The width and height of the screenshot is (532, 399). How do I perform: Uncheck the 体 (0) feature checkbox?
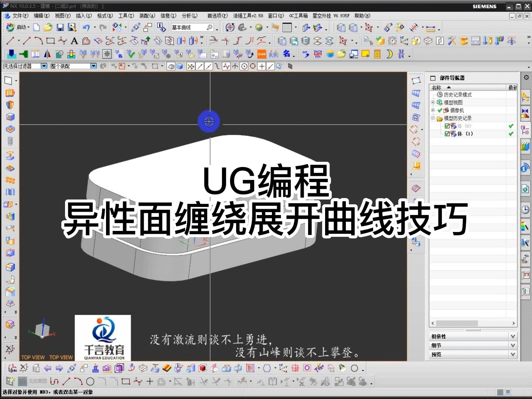tap(447, 126)
